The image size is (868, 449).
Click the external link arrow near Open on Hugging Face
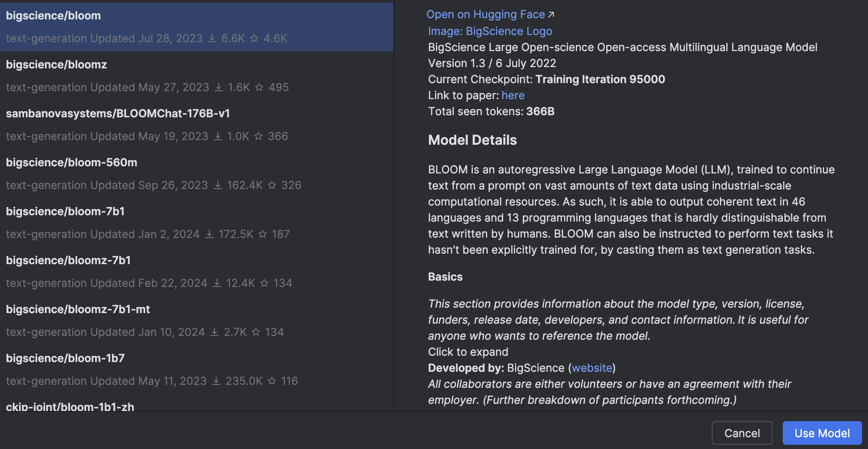pyautogui.click(x=551, y=14)
